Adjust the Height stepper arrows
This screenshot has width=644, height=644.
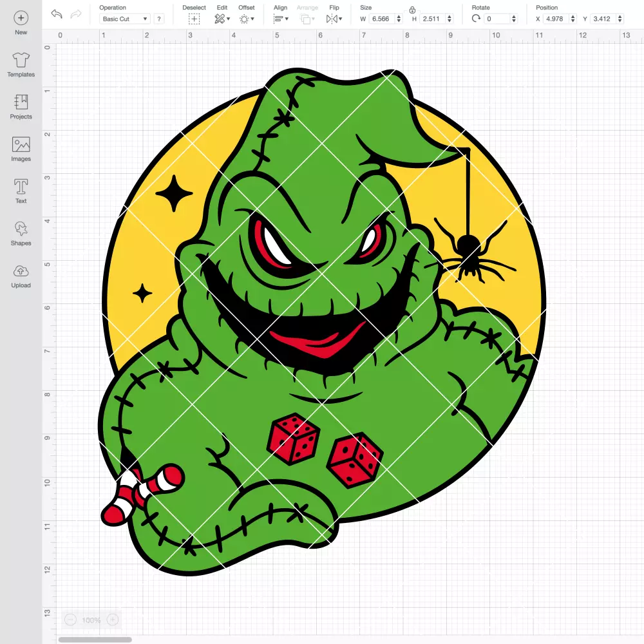tap(450, 19)
